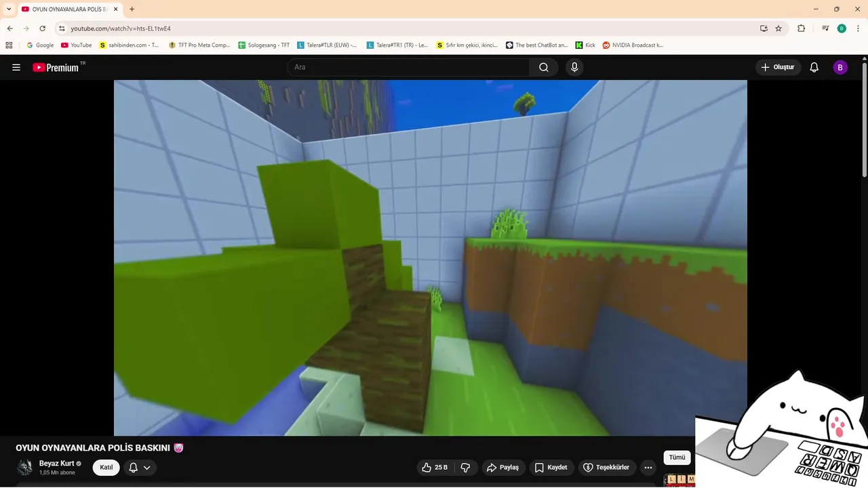Save the video with Kaydet
Screen dimensions: 868x488
(x=551, y=467)
